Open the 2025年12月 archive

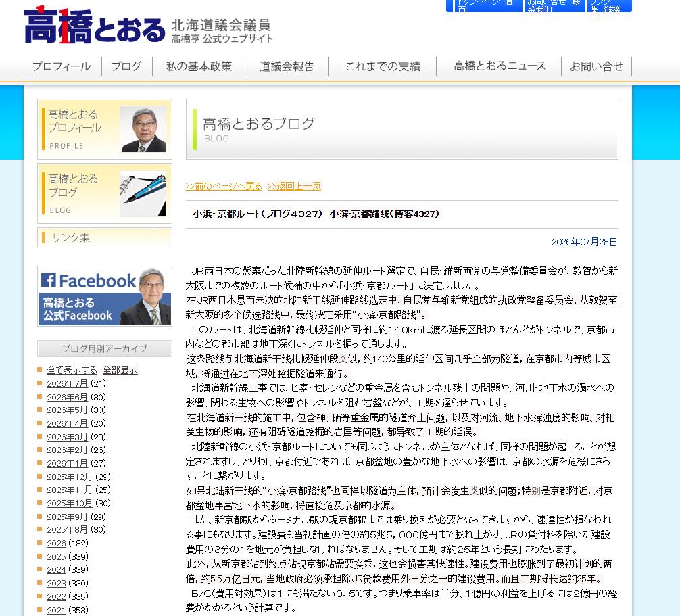pyautogui.click(x=70, y=477)
